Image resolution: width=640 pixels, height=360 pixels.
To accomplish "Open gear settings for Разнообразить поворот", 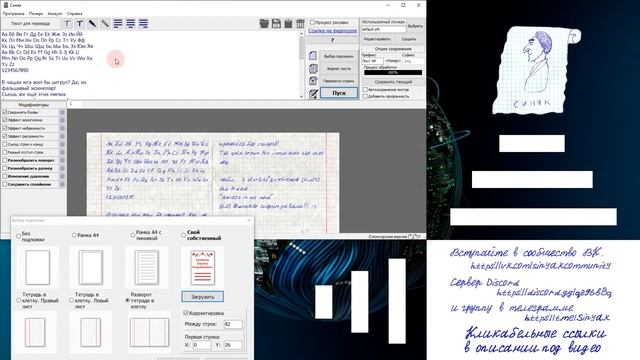I will tap(62, 160).
